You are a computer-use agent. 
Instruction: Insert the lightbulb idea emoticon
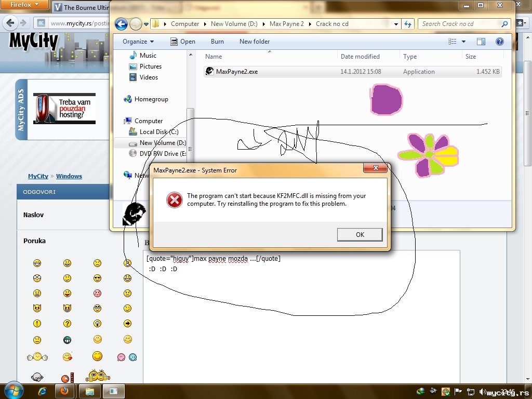(x=97, y=323)
